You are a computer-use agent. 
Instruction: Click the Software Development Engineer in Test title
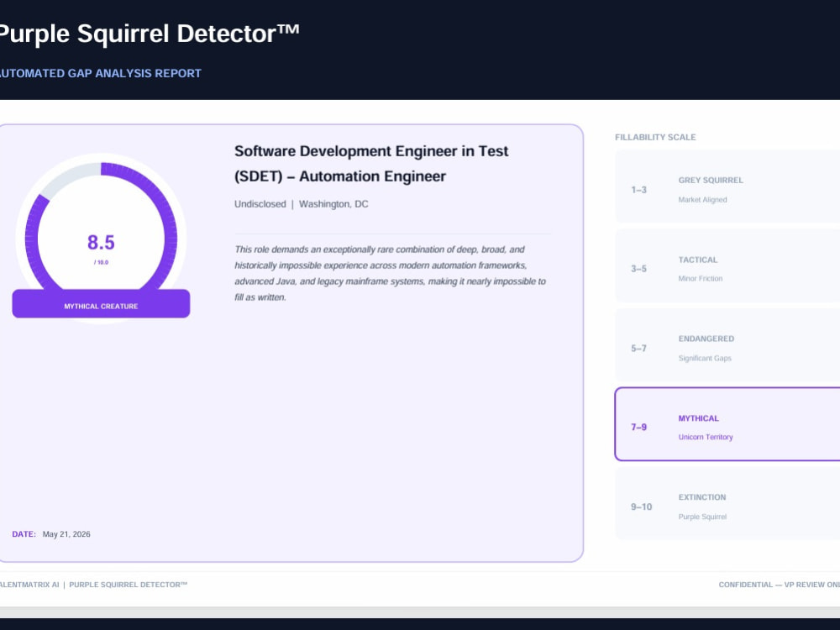[x=371, y=164]
